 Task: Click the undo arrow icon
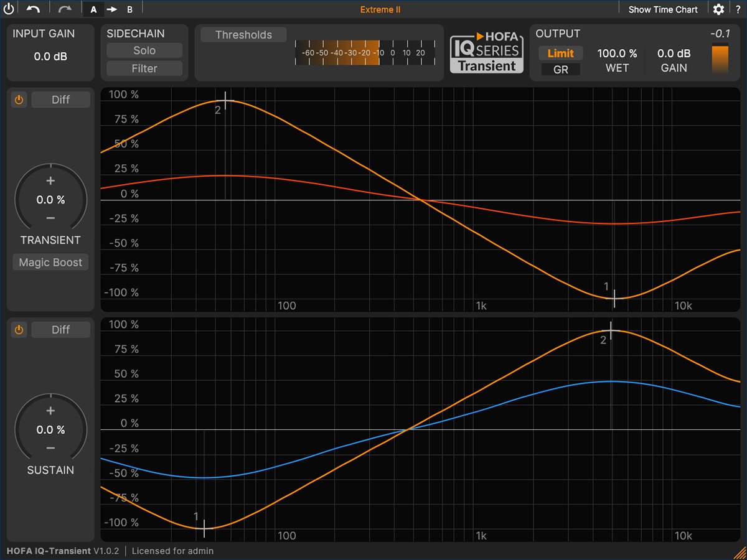(x=33, y=9)
